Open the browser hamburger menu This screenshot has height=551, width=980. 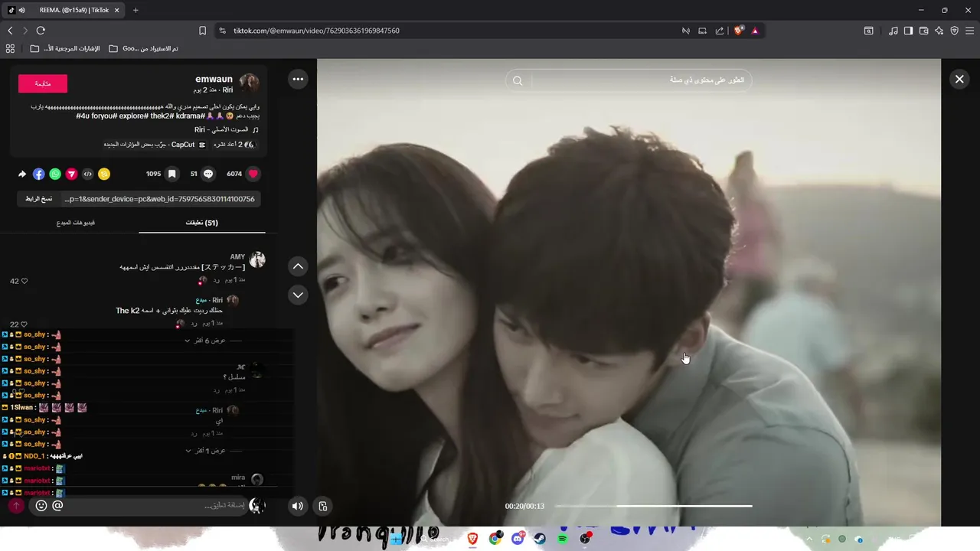coord(969,31)
